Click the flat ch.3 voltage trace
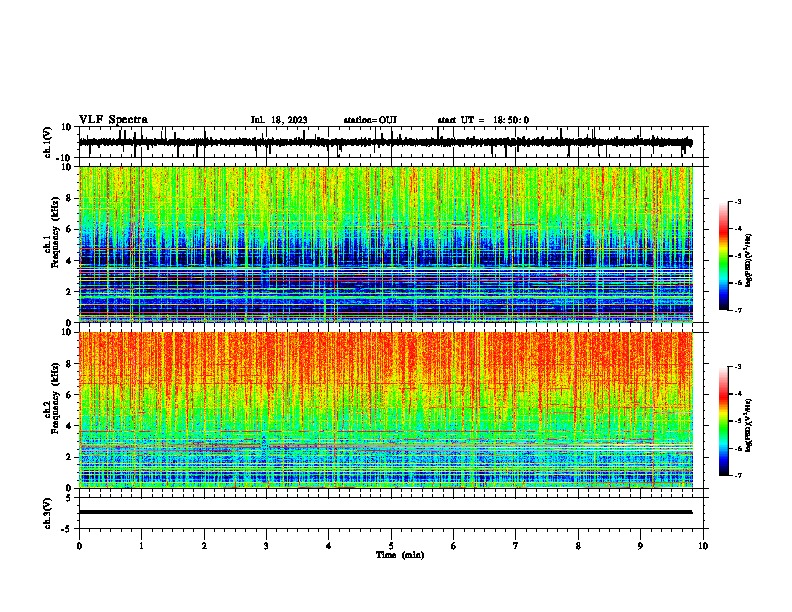792x612 pixels. 385,512
